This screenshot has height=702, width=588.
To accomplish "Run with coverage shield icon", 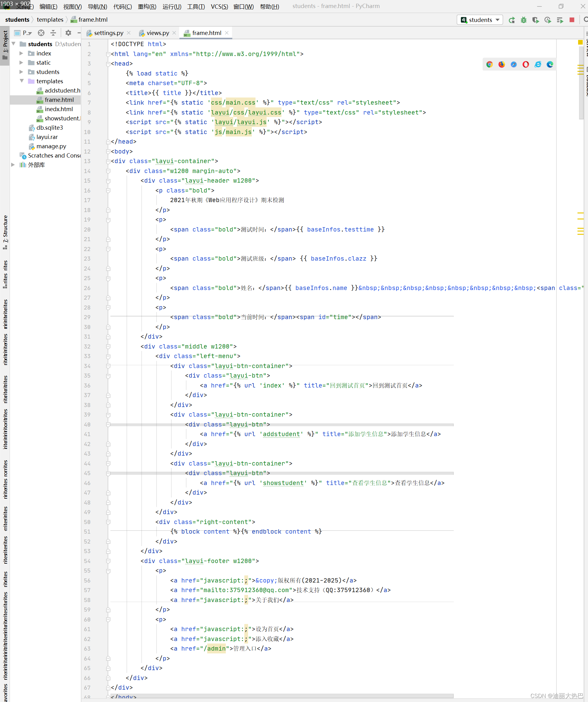I will point(535,20).
